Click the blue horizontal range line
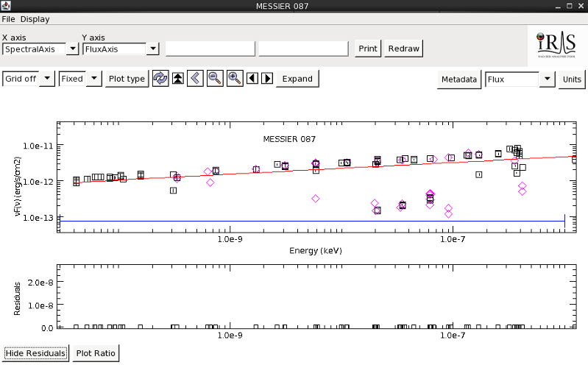The width and height of the screenshot is (588, 365). coord(312,222)
